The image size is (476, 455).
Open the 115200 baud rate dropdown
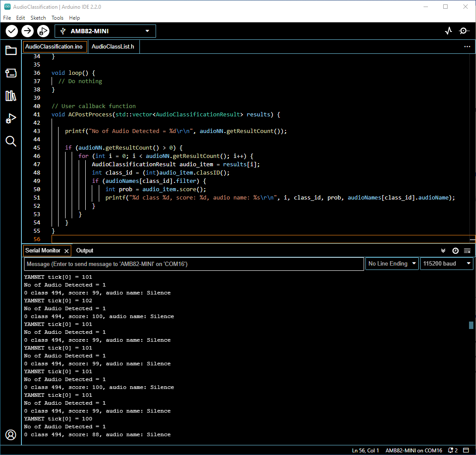click(x=447, y=264)
